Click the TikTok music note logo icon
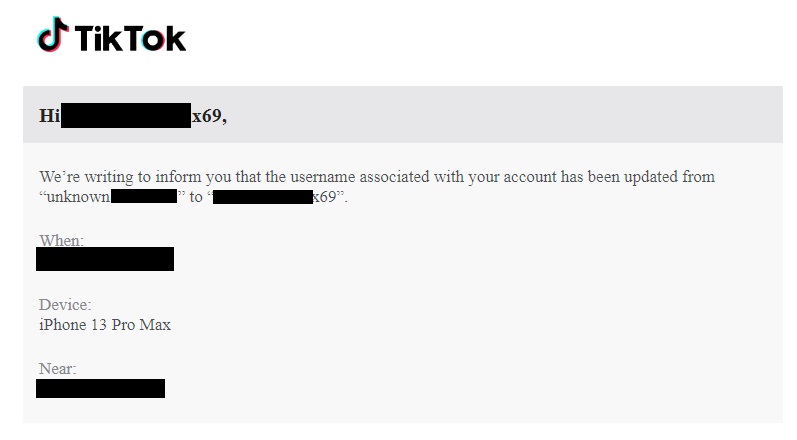The width and height of the screenshot is (797, 440). pyautogui.click(x=52, y=36)
